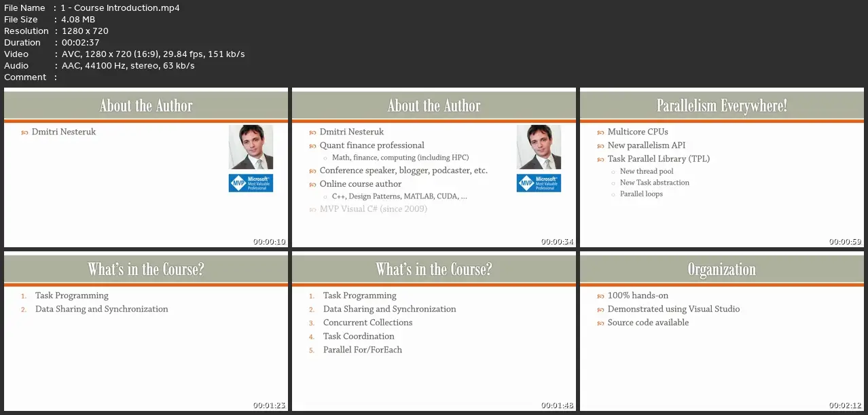Click 'Conference speaker, blogger, podcaster, etc.' bullet
The image size is (868, 415).
point(403,170)
